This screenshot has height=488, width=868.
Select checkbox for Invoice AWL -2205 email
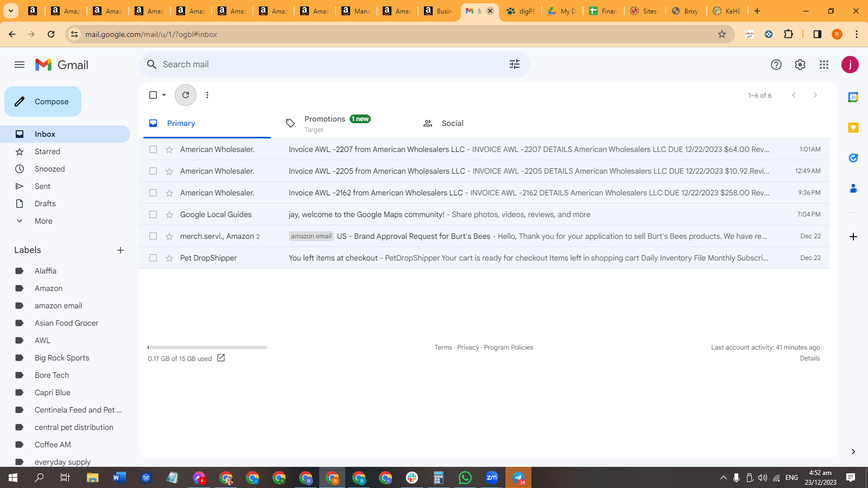(153, 171)
